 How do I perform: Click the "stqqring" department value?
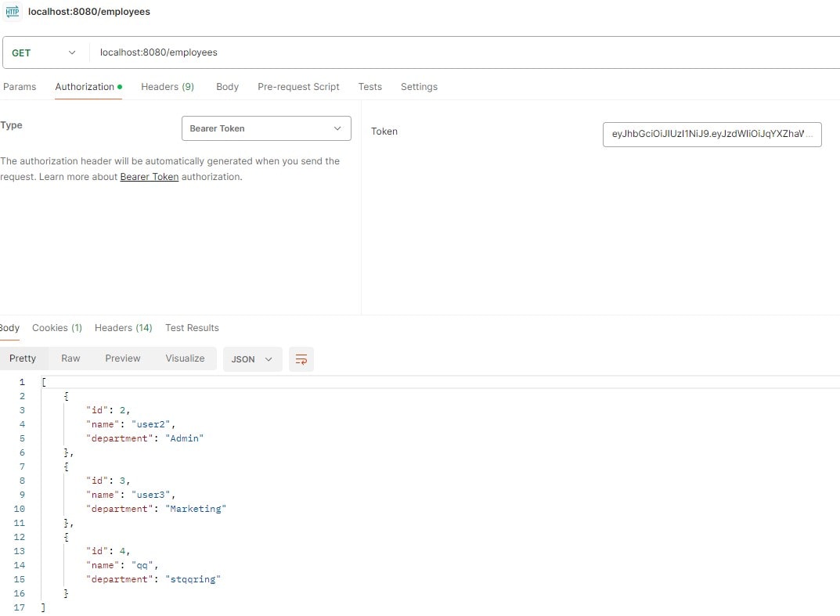tap(193, 579)
